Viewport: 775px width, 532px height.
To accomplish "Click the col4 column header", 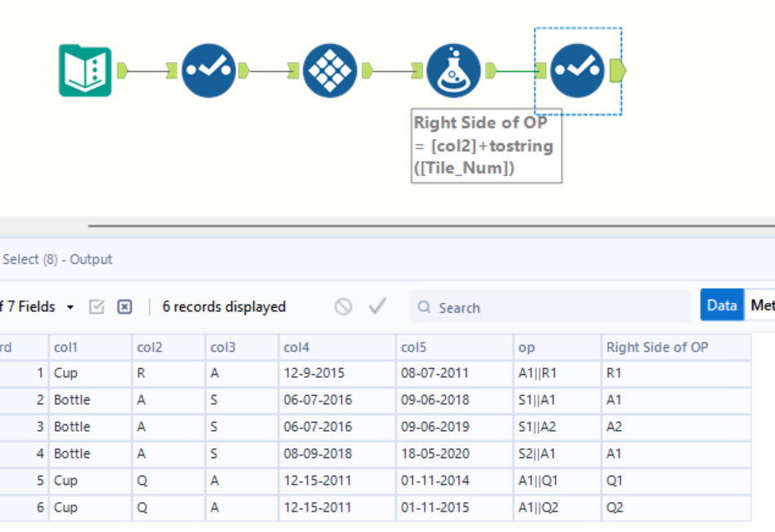I will tap(337, 347).
